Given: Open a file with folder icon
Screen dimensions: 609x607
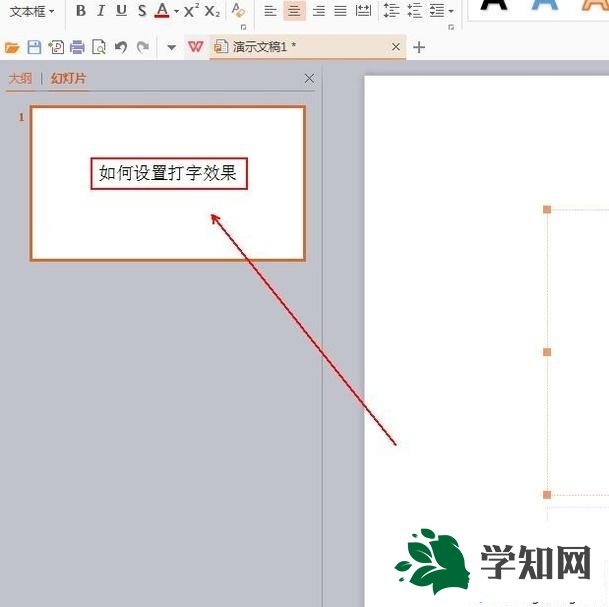Looking at the screenshot, I should [12, 47].
